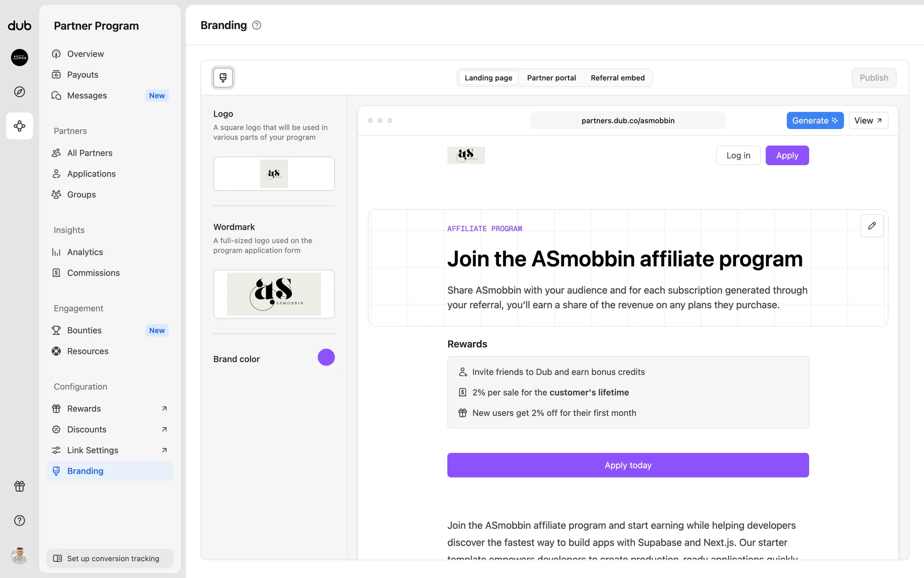This screenshot has height=578, width=924.
Task: Open the user profile avatar
Action: (19, 555)
